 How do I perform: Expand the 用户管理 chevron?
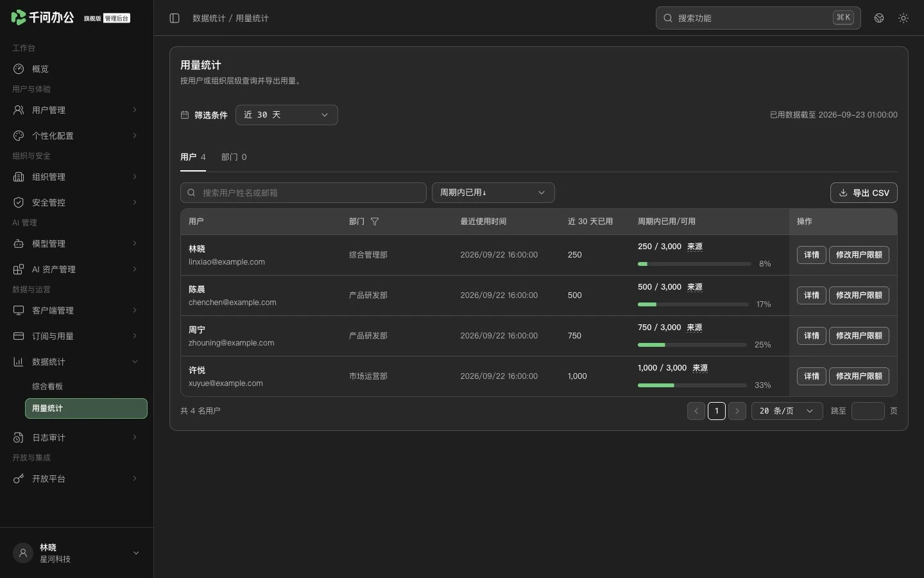[x=135, y=110]
